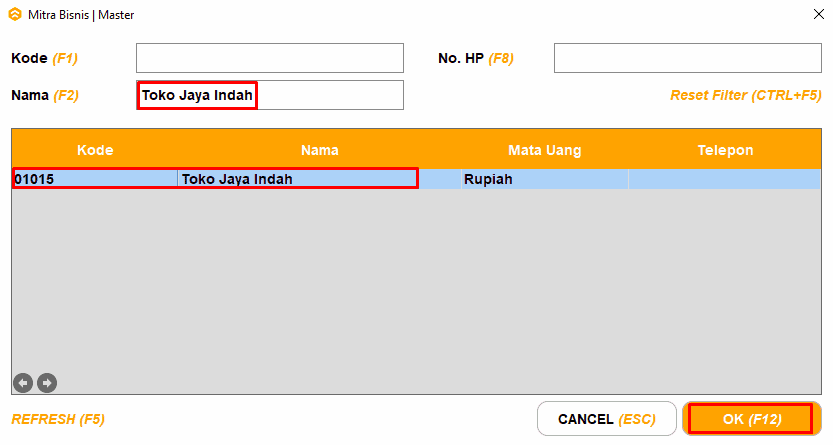The height and width of the screenshot is (445, 833).
Task: Sort by the Kode column header
Action: (95, 150)
